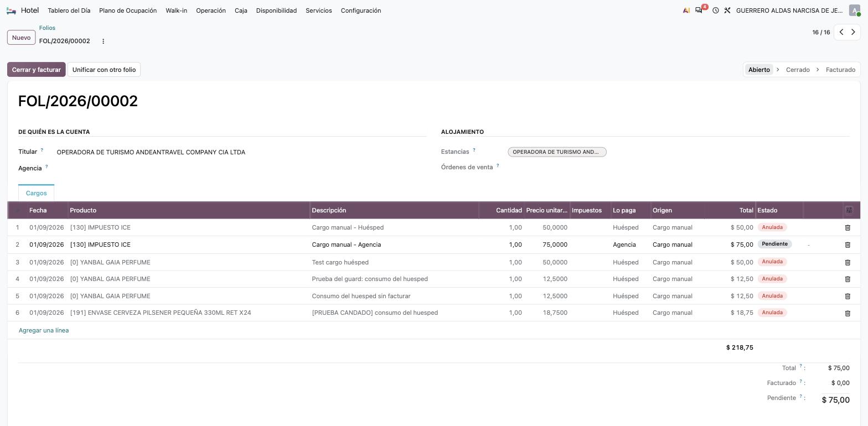This screenshot has width=868, height=426.
Task: Go to next folio record arrow
Action: tap(853, 32)
